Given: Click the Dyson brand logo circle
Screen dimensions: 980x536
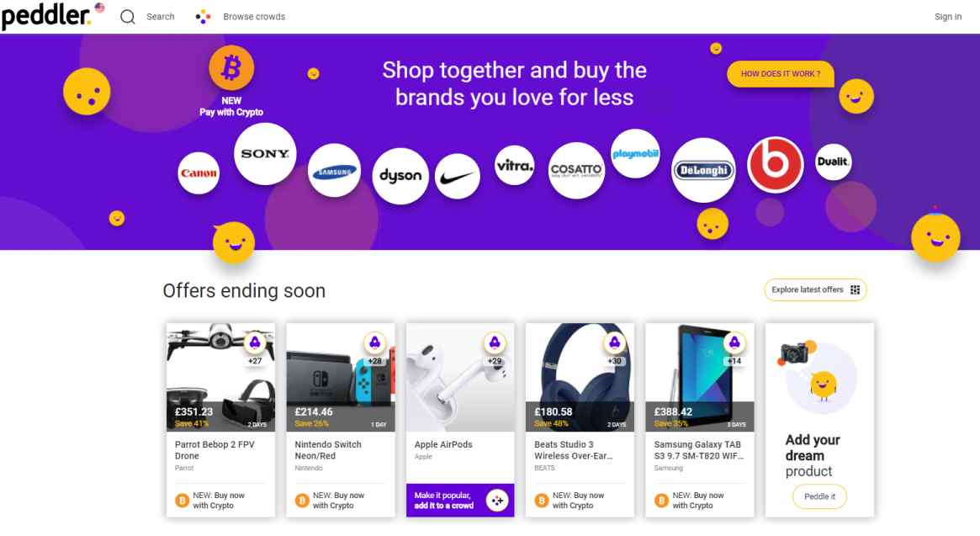Looking at the screenshot, I should (x=400, y=176).
